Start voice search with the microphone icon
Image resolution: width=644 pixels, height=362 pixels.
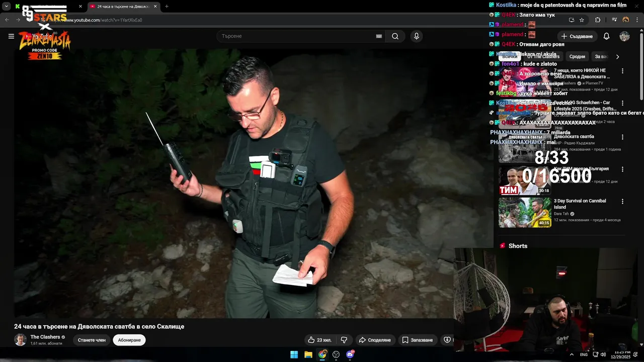(x=416, y=36)
